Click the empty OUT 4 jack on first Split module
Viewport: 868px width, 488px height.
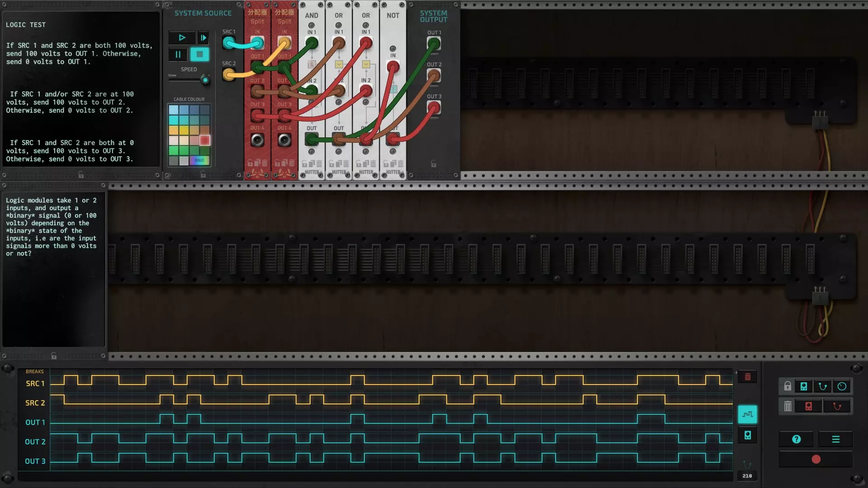click(257, 140)
